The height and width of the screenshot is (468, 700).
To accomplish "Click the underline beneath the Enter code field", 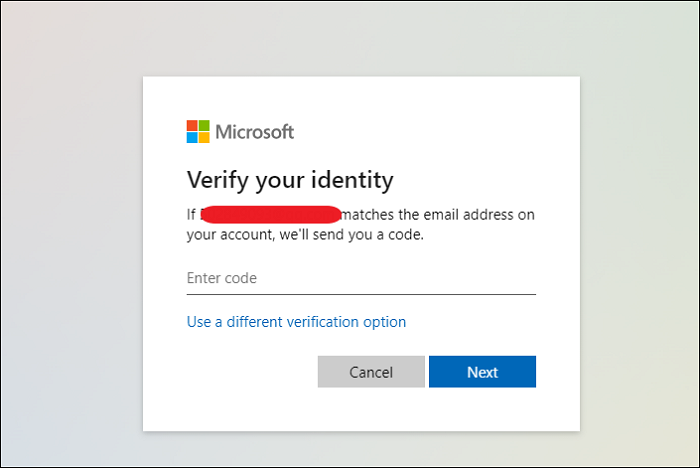I will pyautogui.click(x=360, y=294).
